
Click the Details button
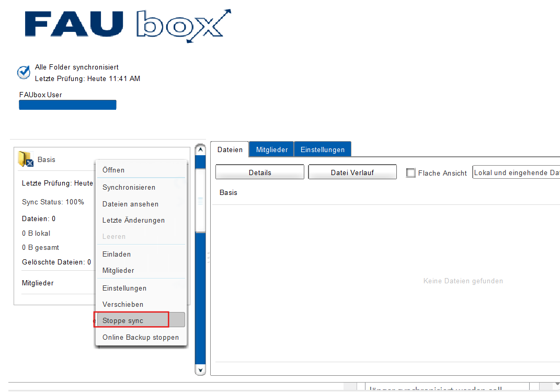coord(260,172)
